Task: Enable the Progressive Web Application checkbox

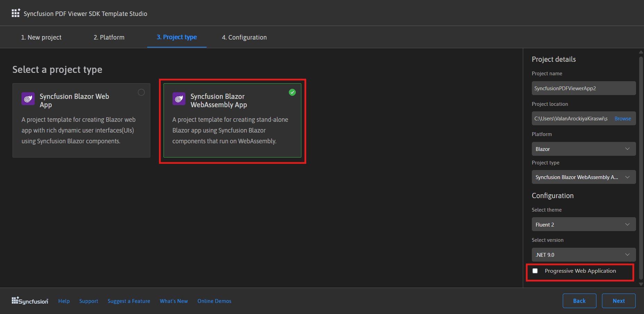Action: coord(535,271)
